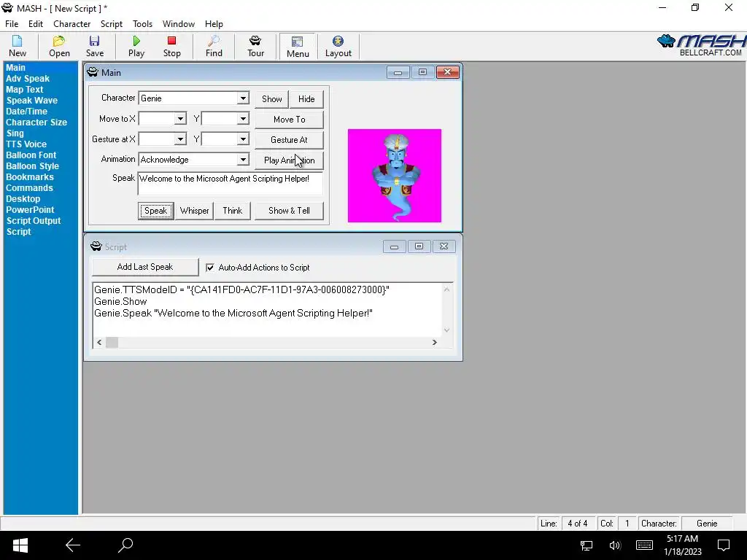Click the Show character button
The width and height of the screenshot is (747, 560).
click(271, 99)
